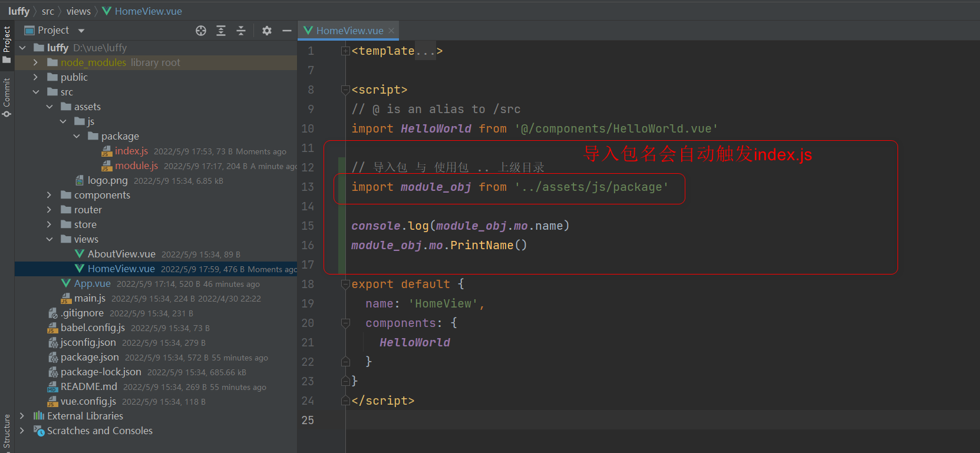The image size is (980, 453).
Task: Select .gitignore file
Action: 82,313
